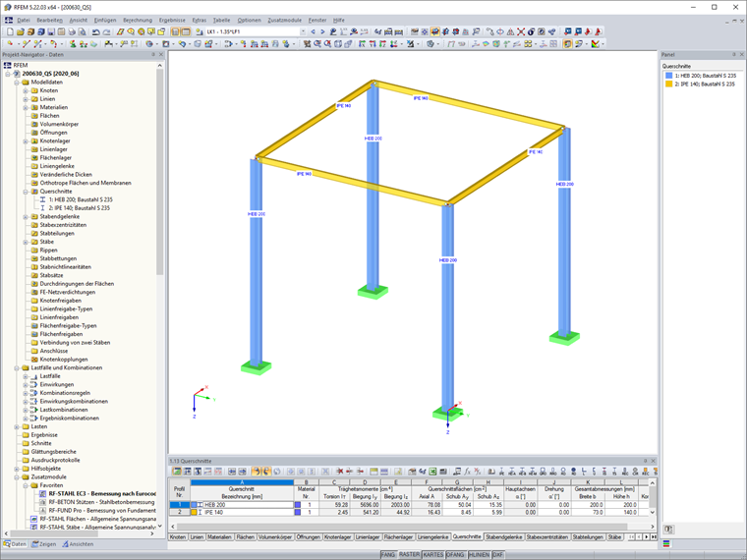Viewport: 747px width, 560px height.
Task: Select RF-FUND Pro module entry
Action: tap(102, 511)
